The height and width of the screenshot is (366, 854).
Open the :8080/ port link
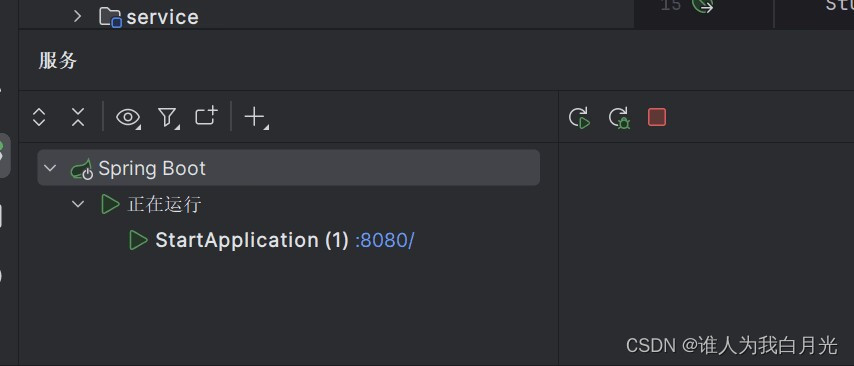point(385,240)
